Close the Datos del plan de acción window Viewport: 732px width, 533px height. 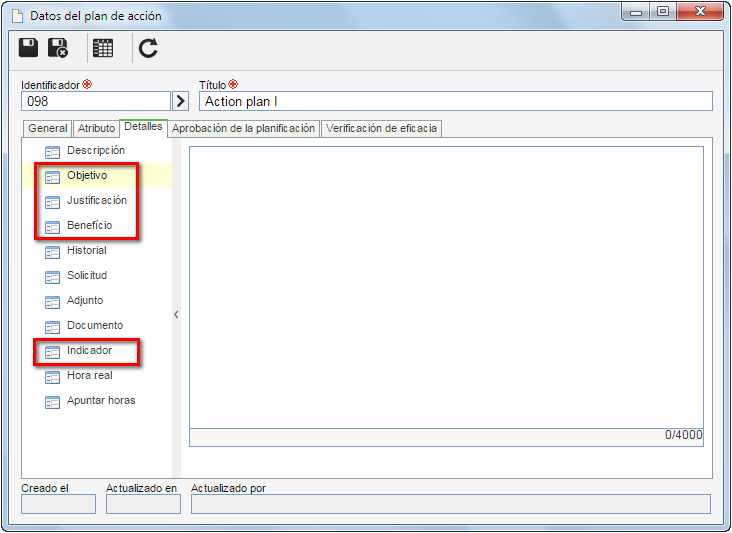click(x=700, y=12)
